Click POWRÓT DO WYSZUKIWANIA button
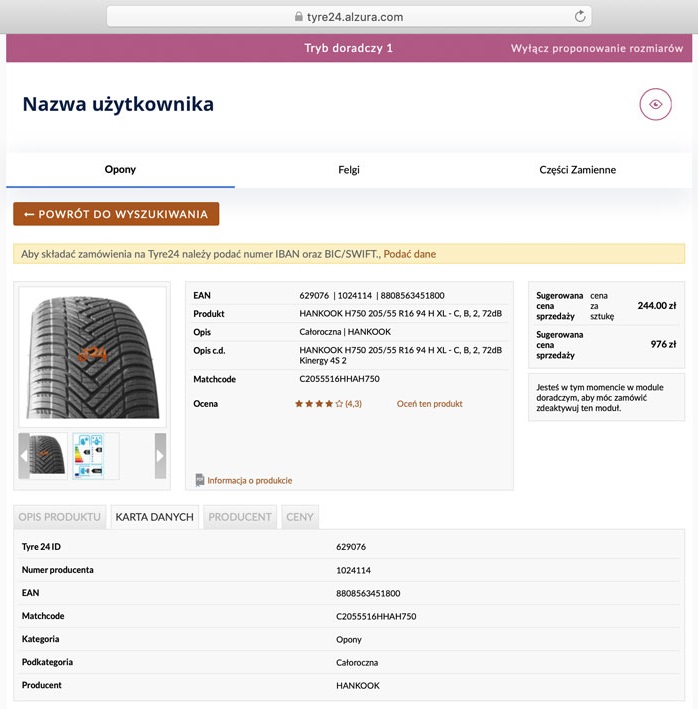This screenshot has width=698, height=709. click(x=116, y=214)
